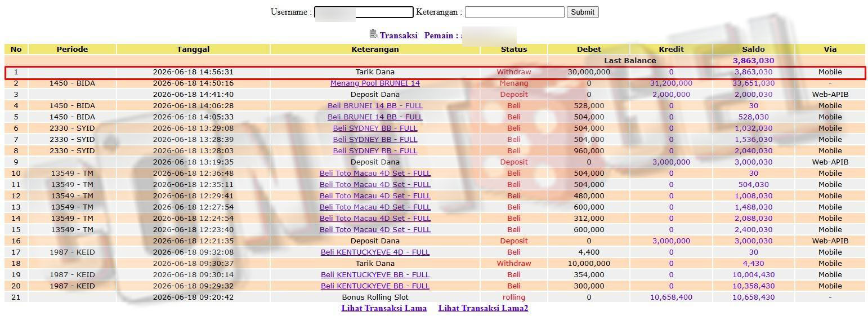Open Toto Macau 4D Set link at 12:36:48
The width and height of the screenshot is (868, 320).
coord(375,173)
